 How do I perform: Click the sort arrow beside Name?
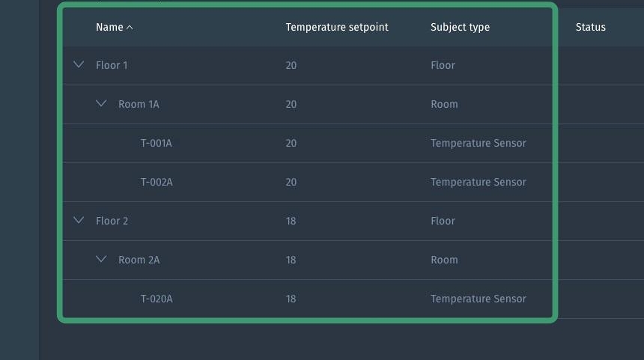[130, 28]
